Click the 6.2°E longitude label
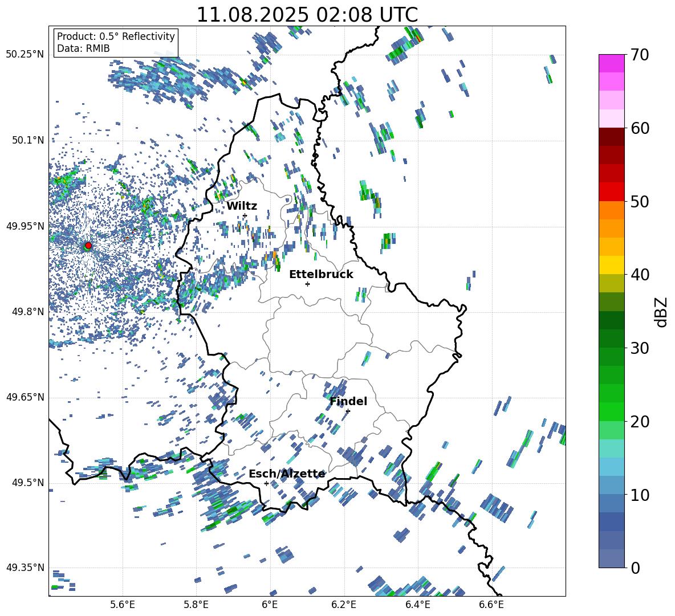Screen dimensions: 675x616 click(x=344, y=605)
